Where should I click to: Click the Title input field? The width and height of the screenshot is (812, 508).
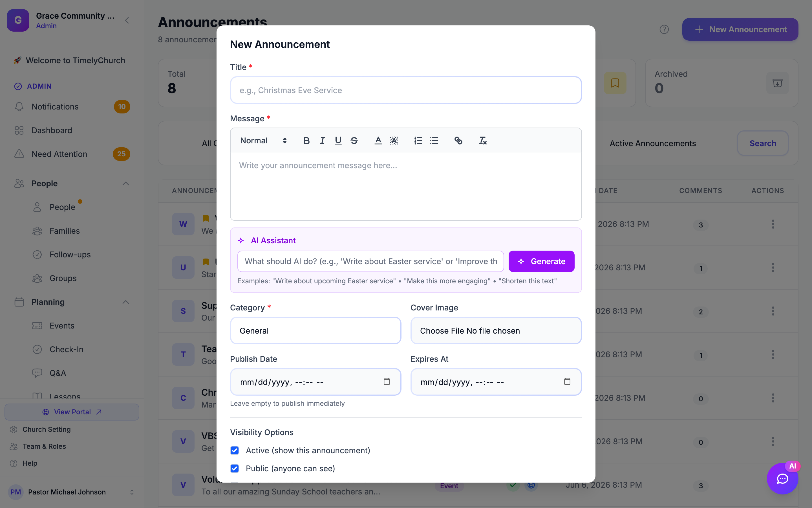point(406,90)
